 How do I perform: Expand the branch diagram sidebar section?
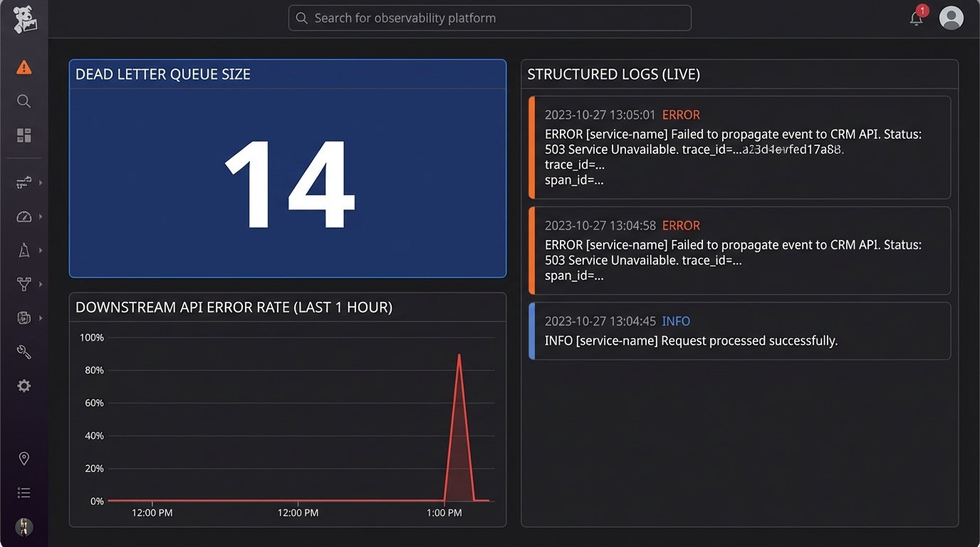[x=39, y=284]
